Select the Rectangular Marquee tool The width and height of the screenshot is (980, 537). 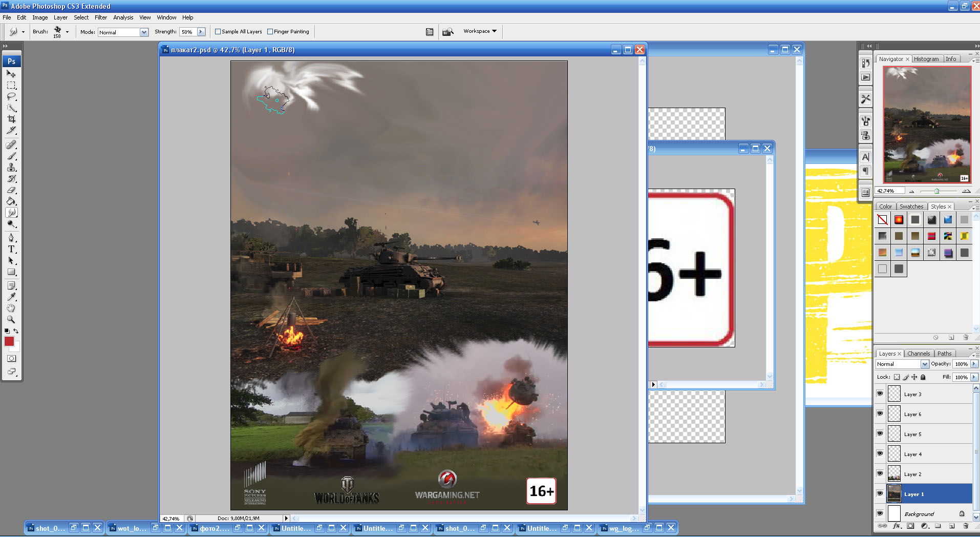point(11,85)
